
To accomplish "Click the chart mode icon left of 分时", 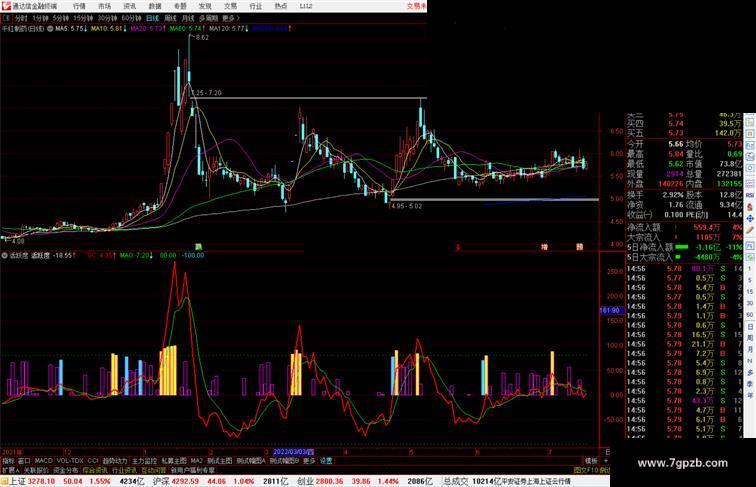I will (6, 18).
